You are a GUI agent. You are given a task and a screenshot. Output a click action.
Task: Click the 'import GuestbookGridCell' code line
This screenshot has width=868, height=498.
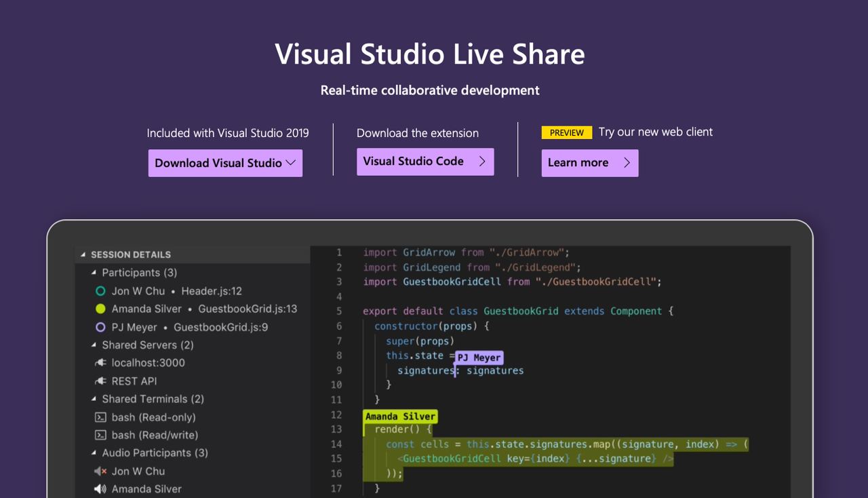point(512,282)
